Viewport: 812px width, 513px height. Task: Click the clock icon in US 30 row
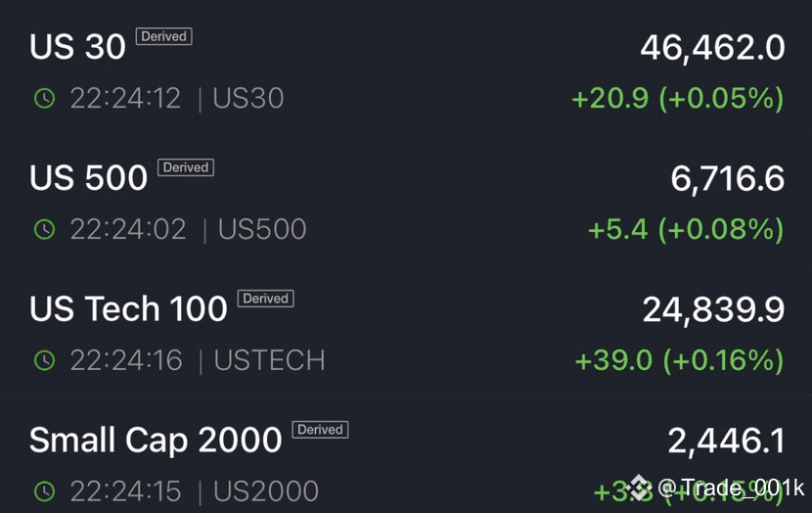[44, 98]
